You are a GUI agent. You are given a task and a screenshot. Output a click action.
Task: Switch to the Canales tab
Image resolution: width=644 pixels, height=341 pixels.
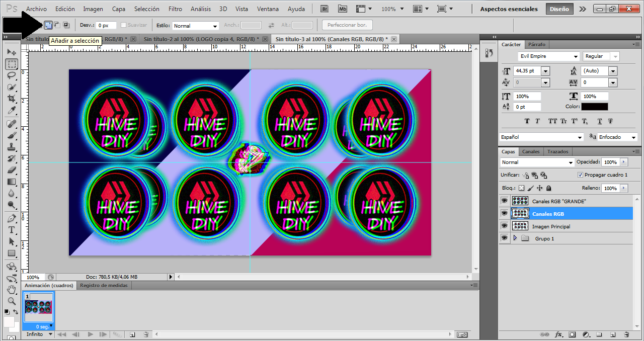coord(531,151)
